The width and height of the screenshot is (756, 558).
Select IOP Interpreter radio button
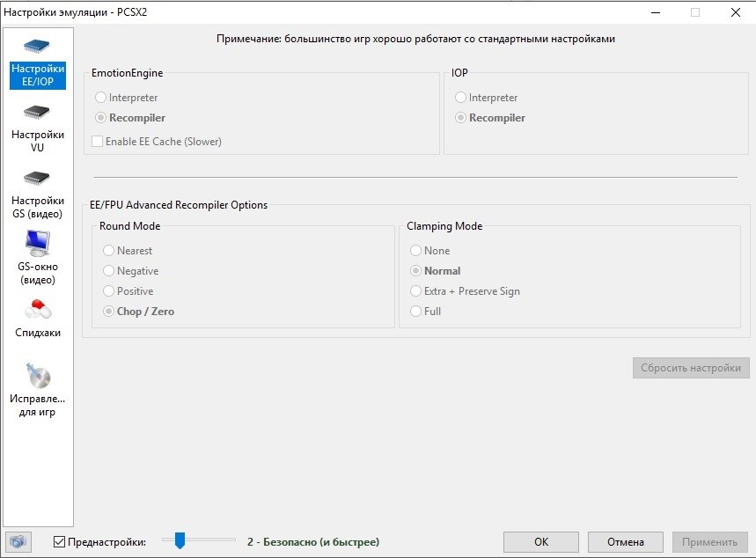461,98
